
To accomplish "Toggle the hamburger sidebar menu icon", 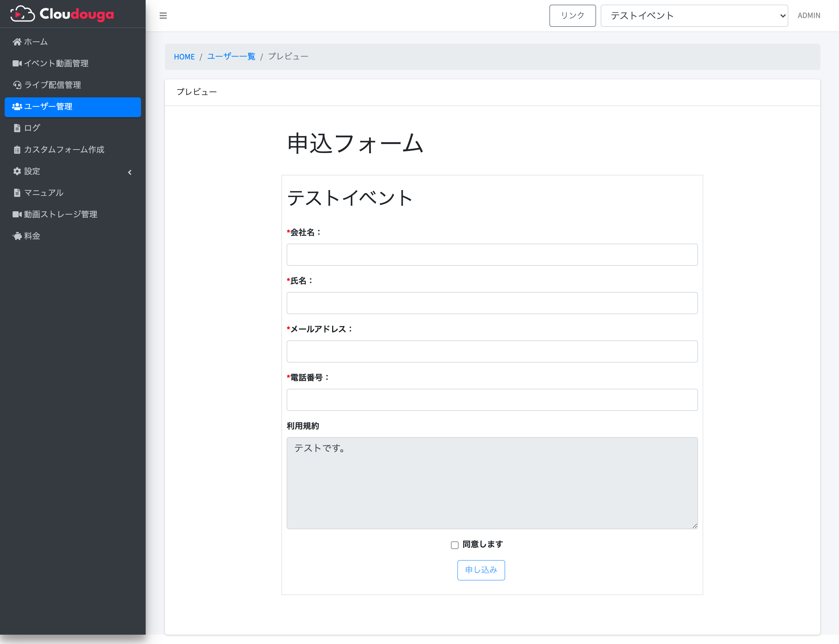I will click(163, 16).
